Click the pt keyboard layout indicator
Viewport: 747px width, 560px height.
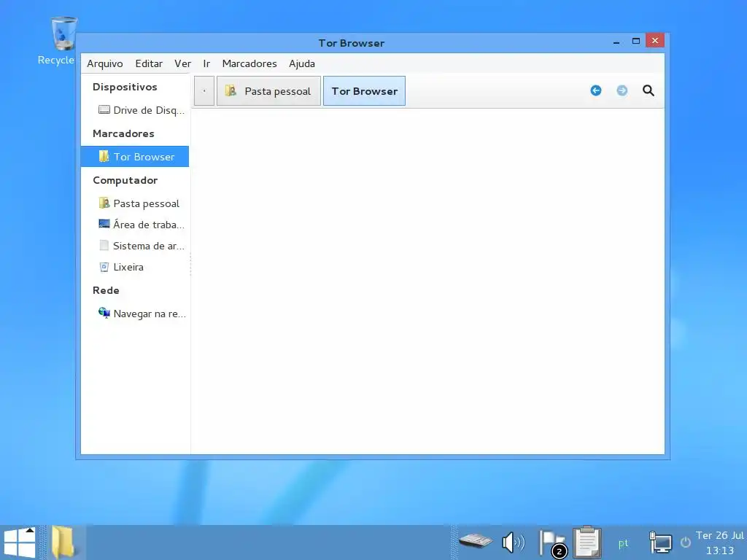623,543
